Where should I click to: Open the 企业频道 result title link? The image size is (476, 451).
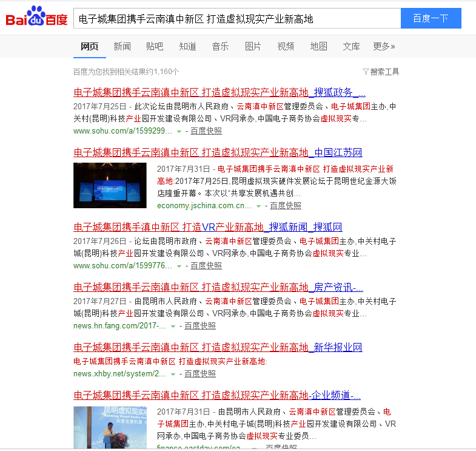click(x=217, y=395)
